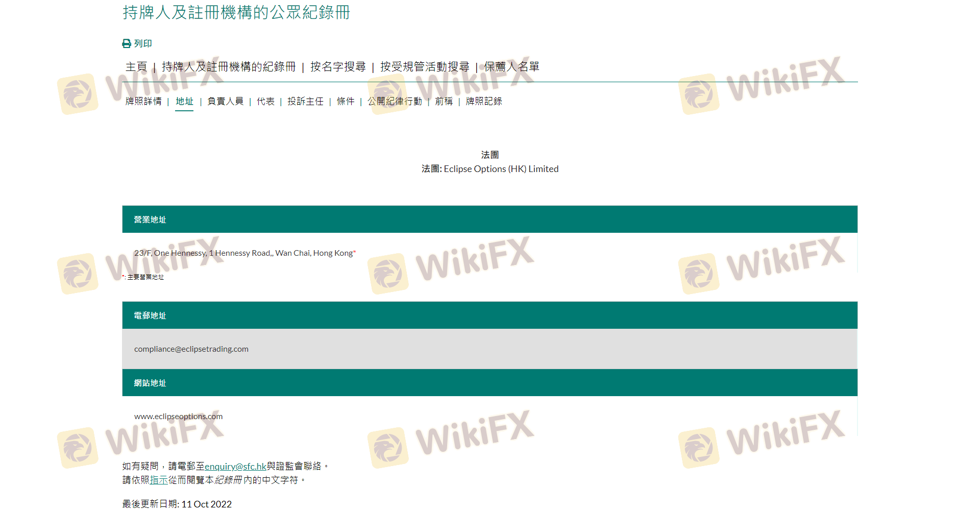Screen dimensions: 980x511
Task: Click the printer icon beside 列印
Action: click(x=127, y=44)
